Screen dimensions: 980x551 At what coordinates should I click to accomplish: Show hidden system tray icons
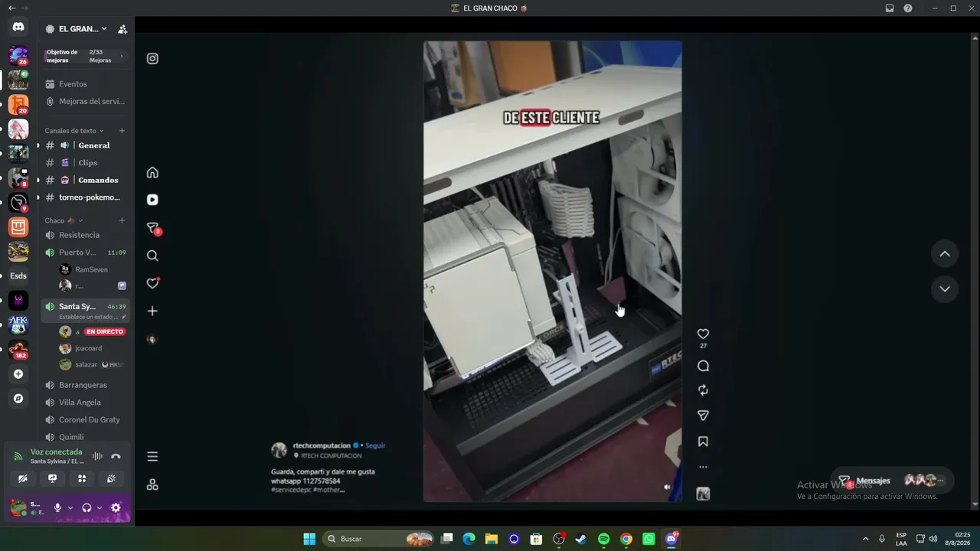pos(866,539)
